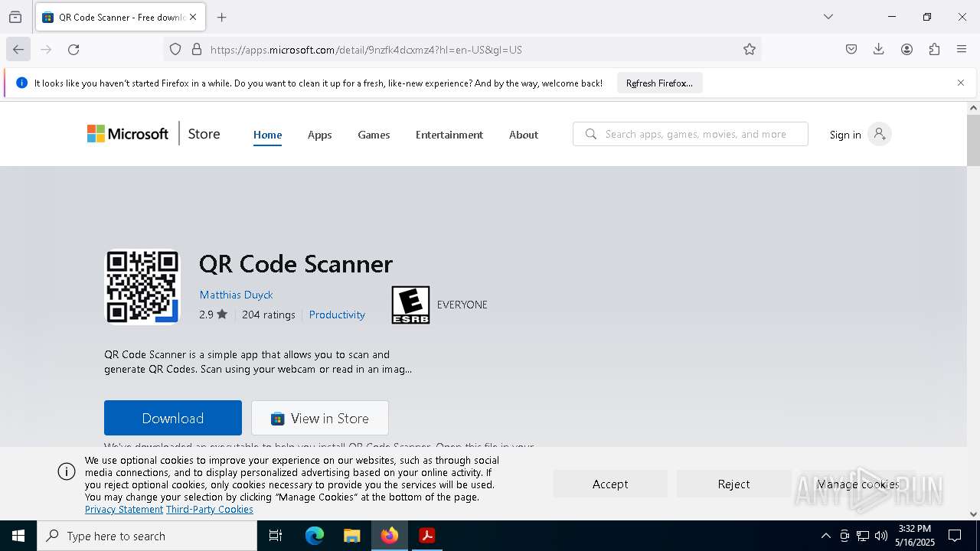Open the Productivity category link
Viewport: 980px width, 551px height.
[x=337, y=315]
